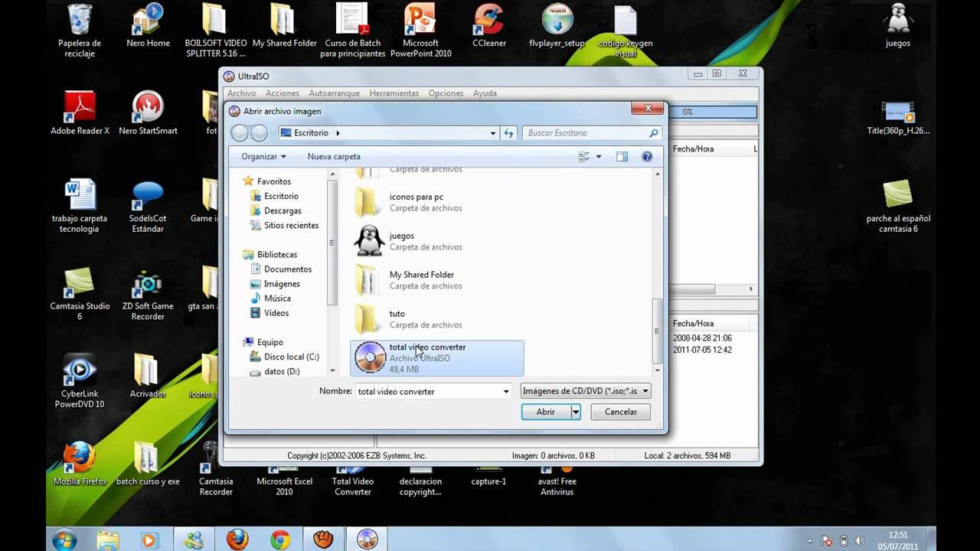Click the taskbar volume icon

[x=858, y=540]
